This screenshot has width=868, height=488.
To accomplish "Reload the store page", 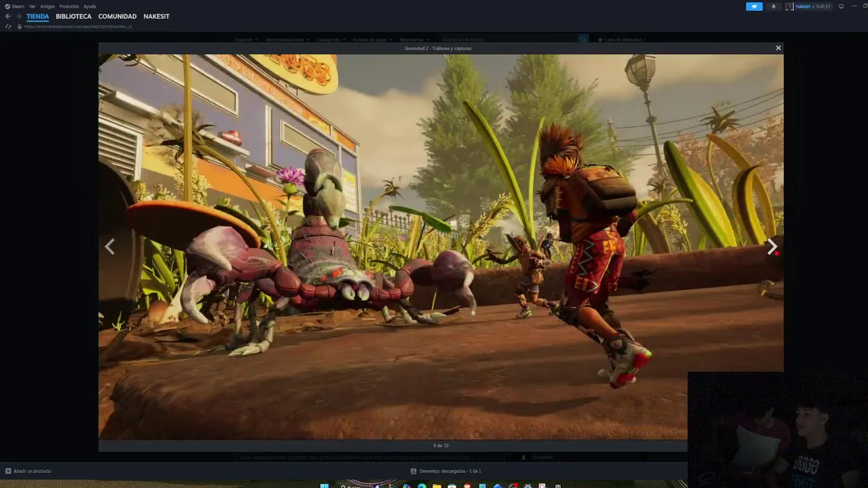I will (8, 26).
